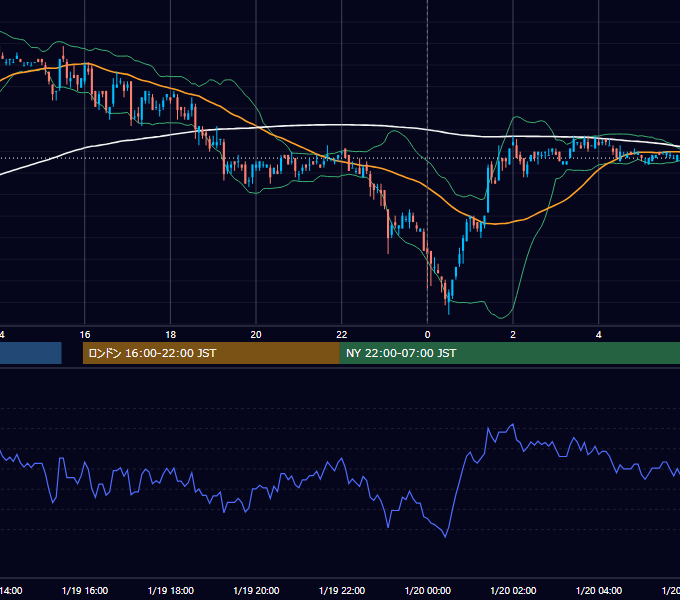Click the 1/20 02:00 date label
Image resolution: width=680 pixels, height=600 pixels.
click(513, 590)
